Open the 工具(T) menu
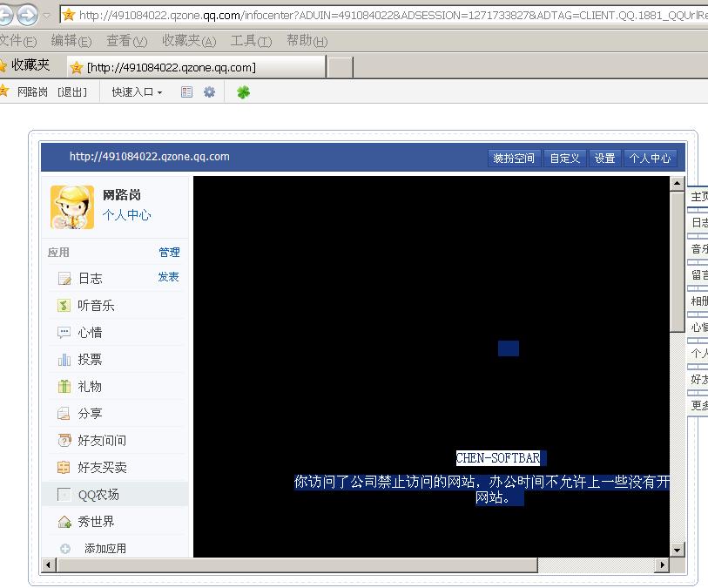The height and width of the screenshot is (588, 708). (251, 41)
